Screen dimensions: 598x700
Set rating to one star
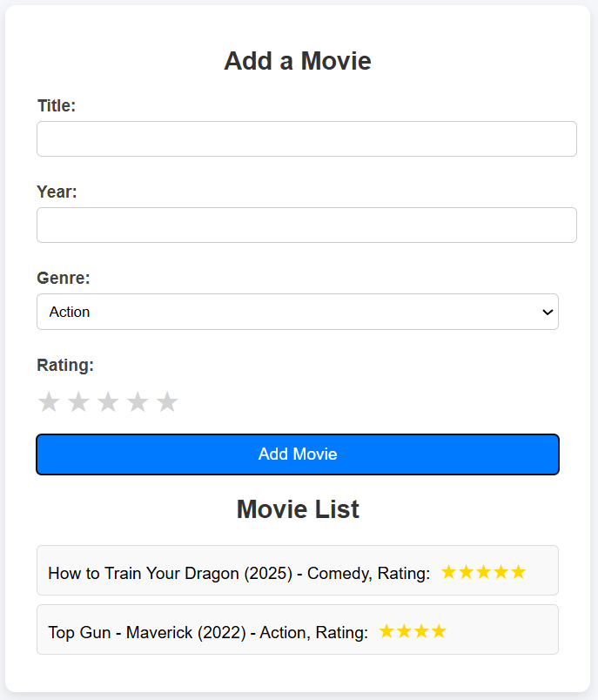[49, 402]
